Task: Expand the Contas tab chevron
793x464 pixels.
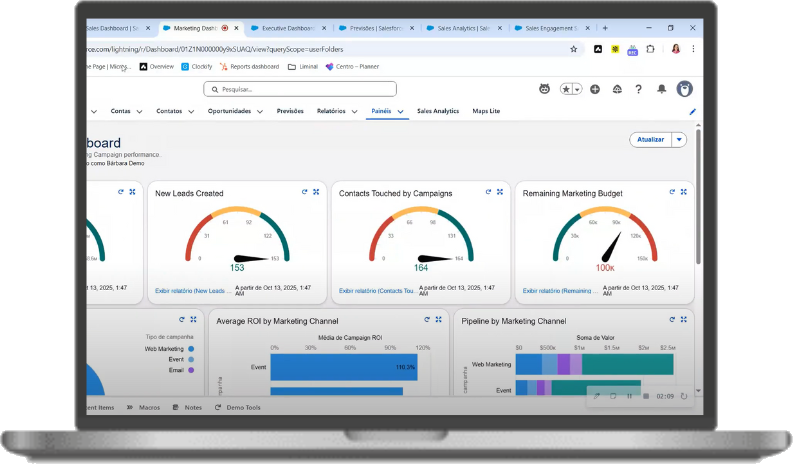Action: [x=139, y=112]
